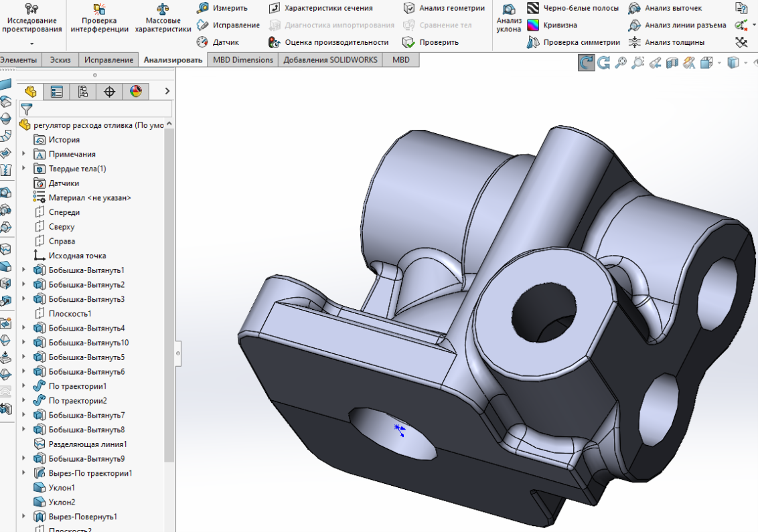Open the ConfigurationManager panel tab
The height and width of the screenshot is (532, 758).
coord(83,92)
